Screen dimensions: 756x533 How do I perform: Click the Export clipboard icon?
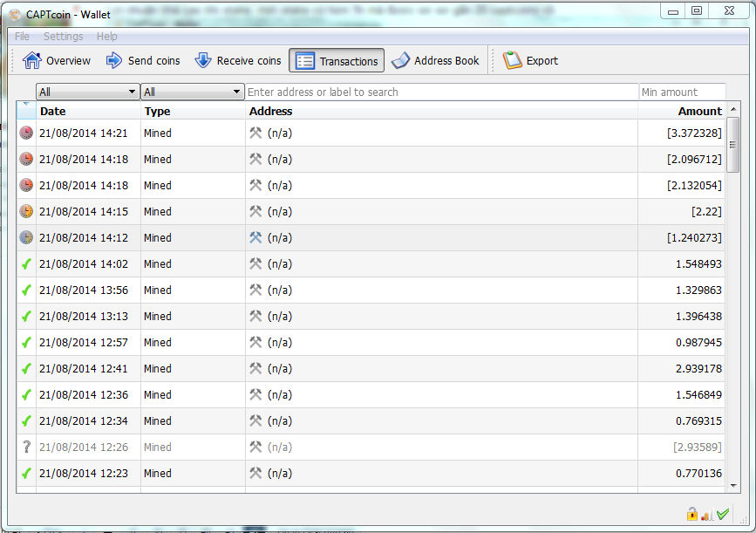[x=512, y=60]
